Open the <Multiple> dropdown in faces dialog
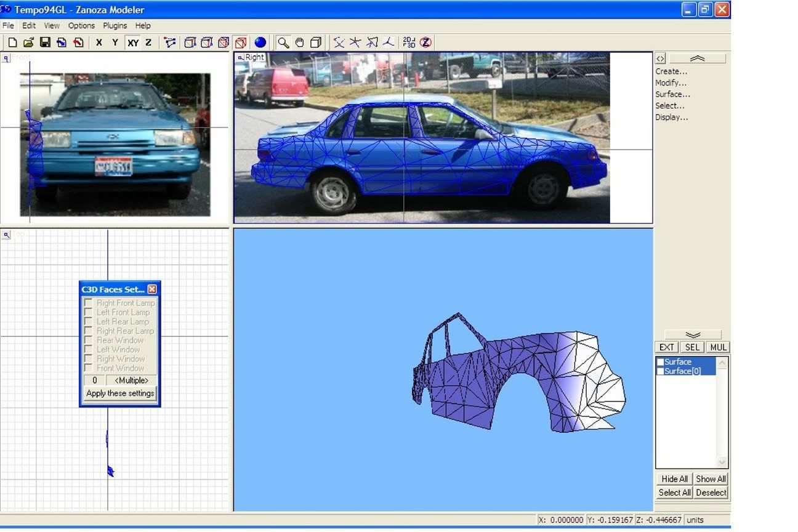 tap(131, 381)
